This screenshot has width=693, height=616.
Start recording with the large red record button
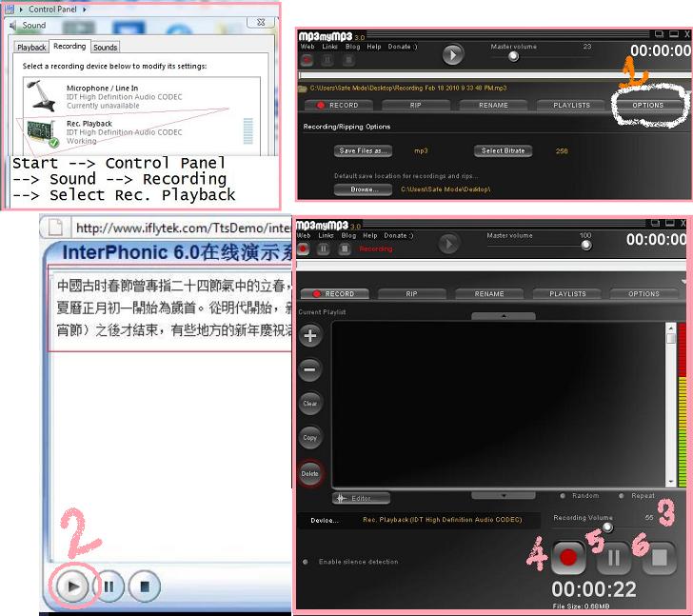click(568, 558)
